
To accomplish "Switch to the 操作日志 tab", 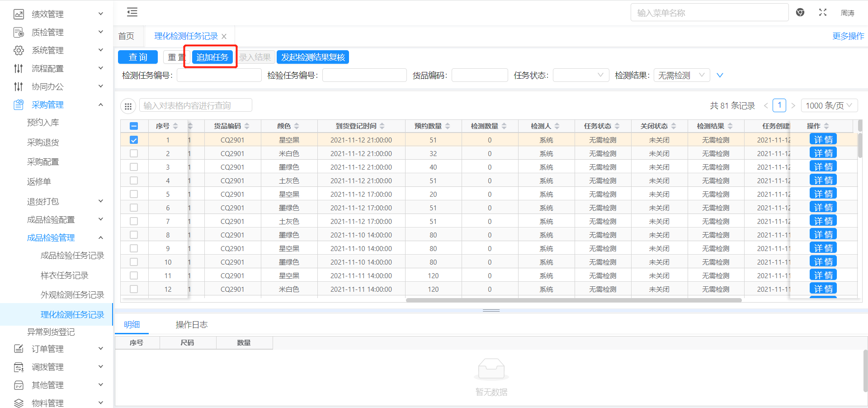I will 191,325.
